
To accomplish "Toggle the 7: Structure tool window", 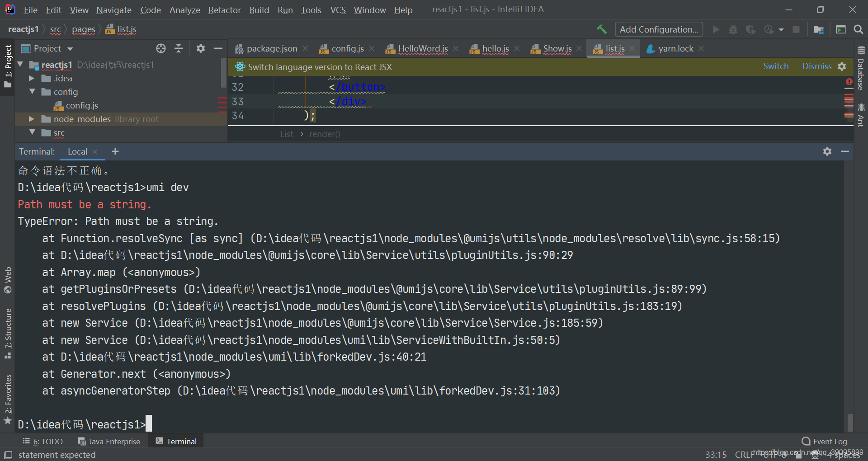I will [8, 334].
